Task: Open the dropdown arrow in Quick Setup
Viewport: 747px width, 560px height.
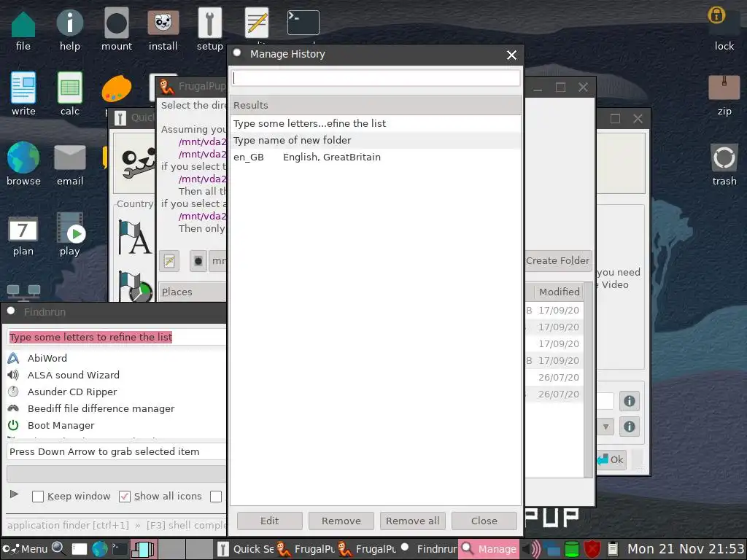Action: 605,427
